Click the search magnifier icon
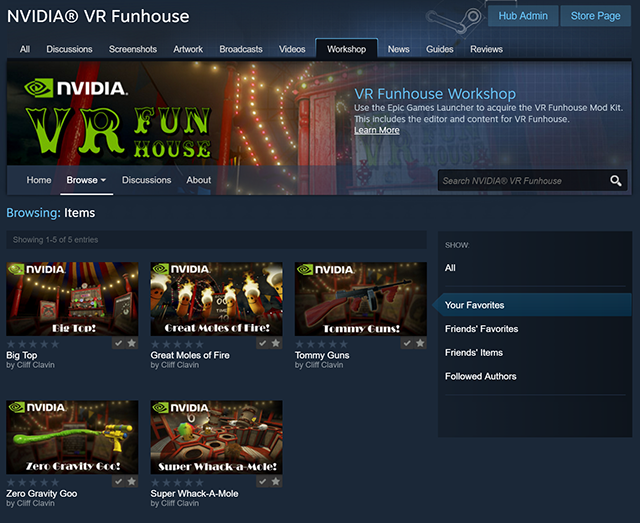 tap(616, 180)
